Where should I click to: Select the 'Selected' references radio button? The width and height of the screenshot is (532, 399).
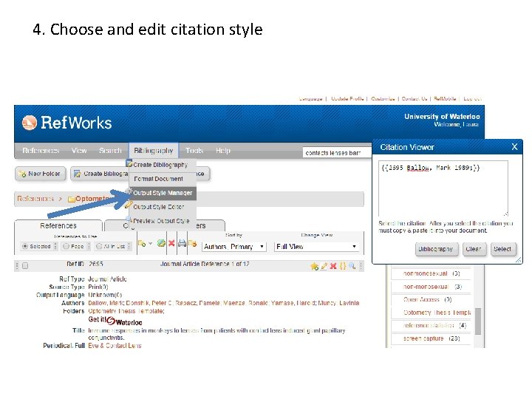click(25, 246)
